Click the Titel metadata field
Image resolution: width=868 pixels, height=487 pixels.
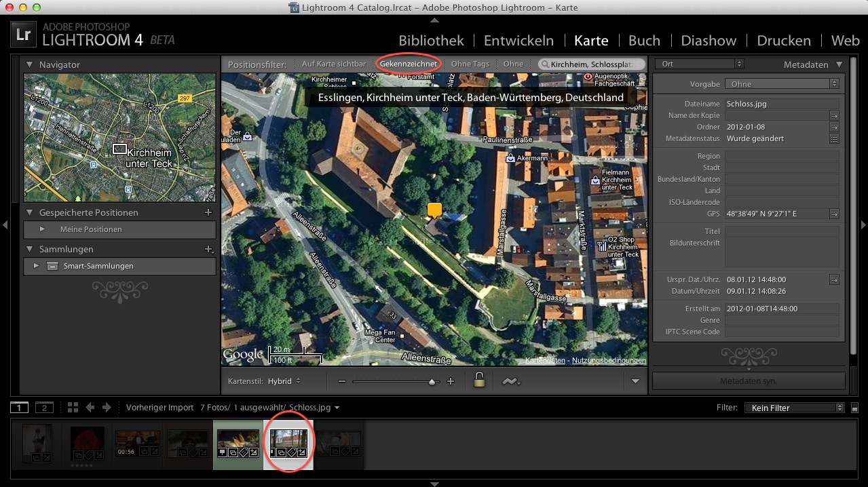coord(782,231)
